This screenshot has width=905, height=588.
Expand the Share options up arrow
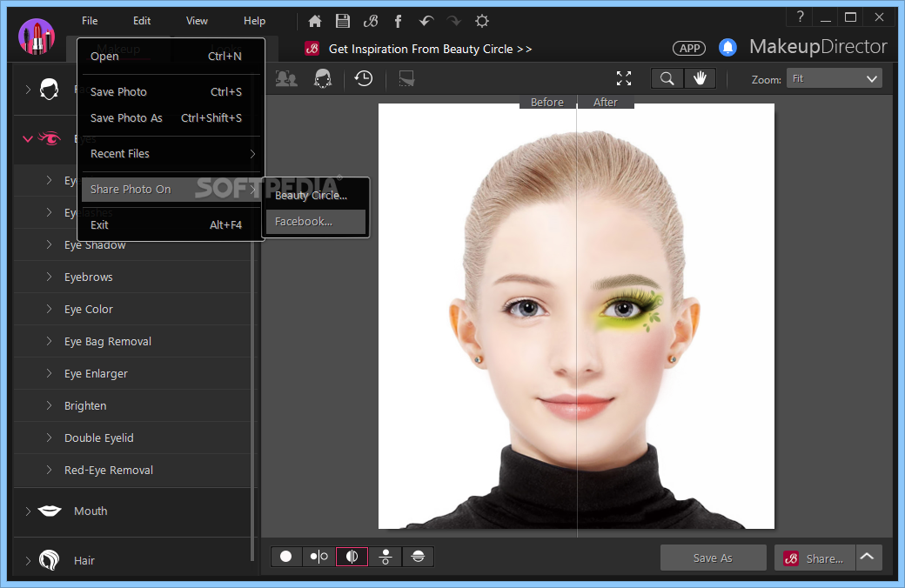868,558
